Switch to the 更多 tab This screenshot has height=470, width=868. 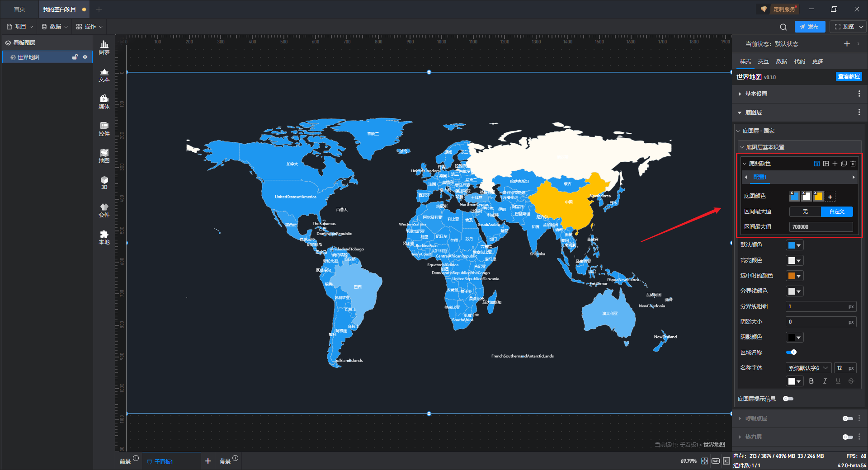818,61
